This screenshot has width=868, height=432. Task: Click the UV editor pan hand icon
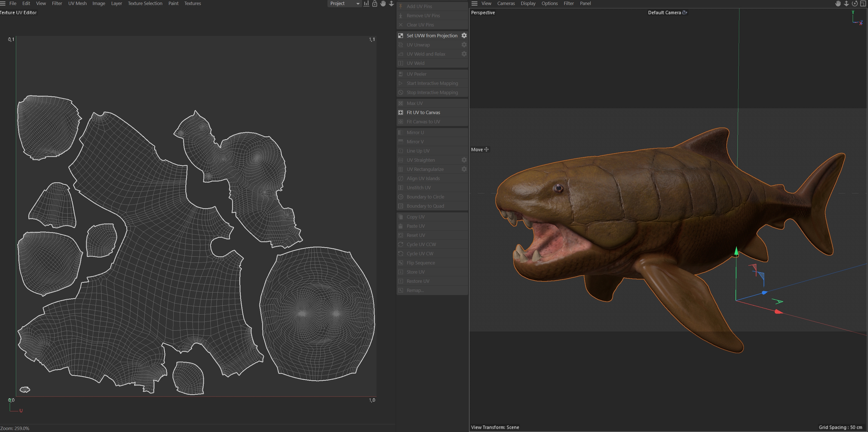[x=383, y=4]
